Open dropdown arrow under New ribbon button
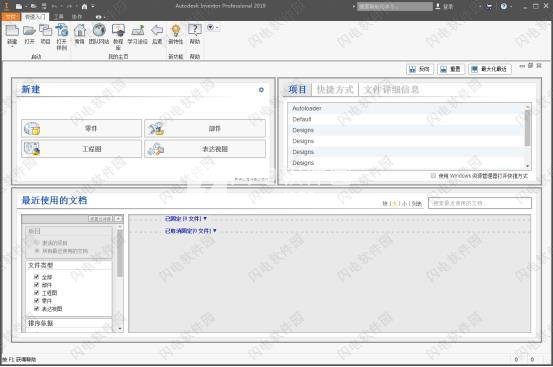The height and width of the screenshot is (367, 553). click(x=12, y=46)
